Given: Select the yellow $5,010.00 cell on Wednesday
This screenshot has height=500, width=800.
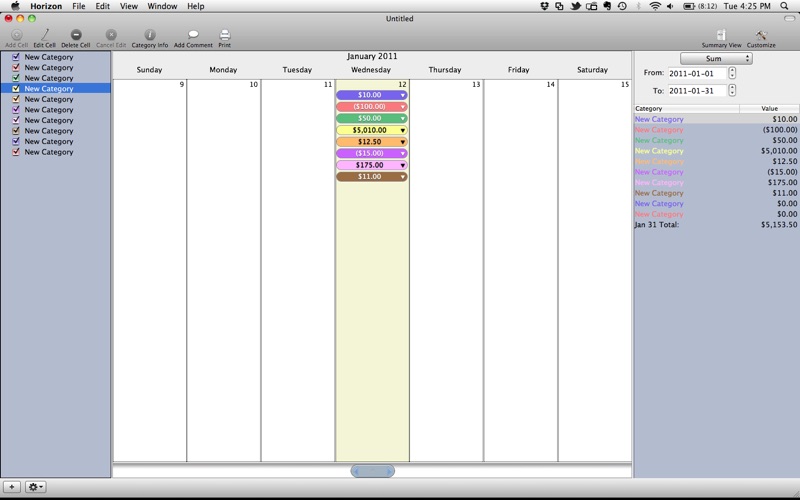Looking at the screenshot, I should pos(372,130).
